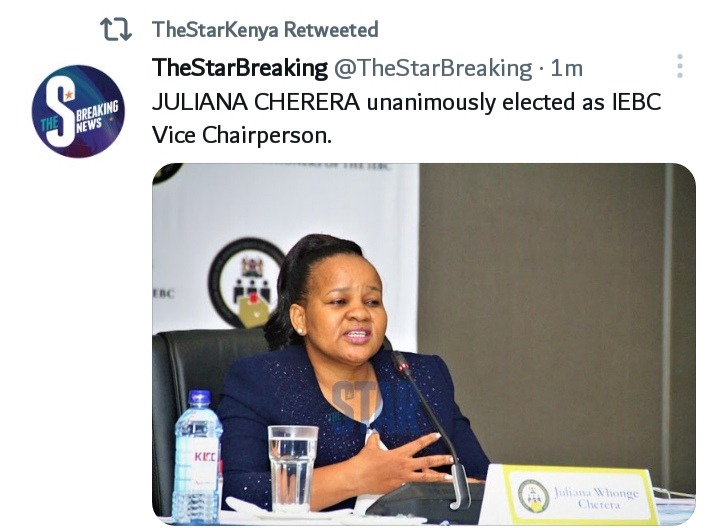The width and height of the screenshot is (720, 528).
Task: Open the tweet's 1m timestamp
Action: tap(567, 68)
